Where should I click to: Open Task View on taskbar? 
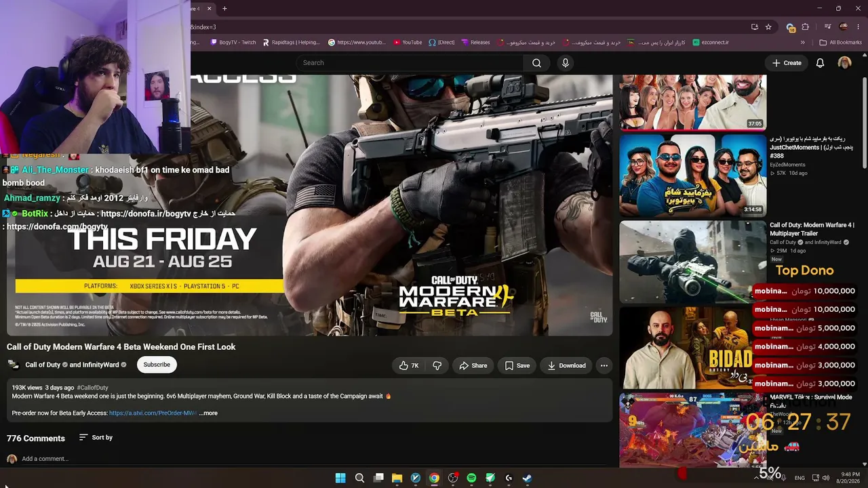378,478
